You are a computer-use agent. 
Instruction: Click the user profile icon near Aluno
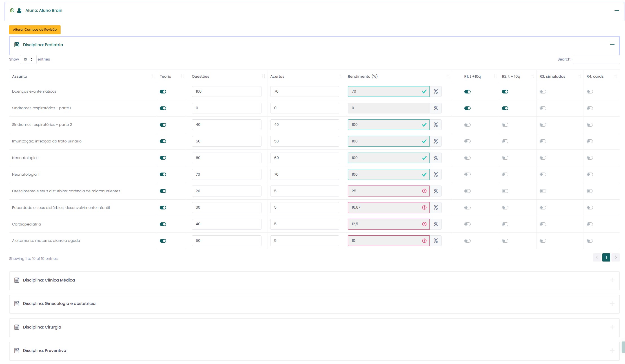pyautogui.click(x=19, y=11)
